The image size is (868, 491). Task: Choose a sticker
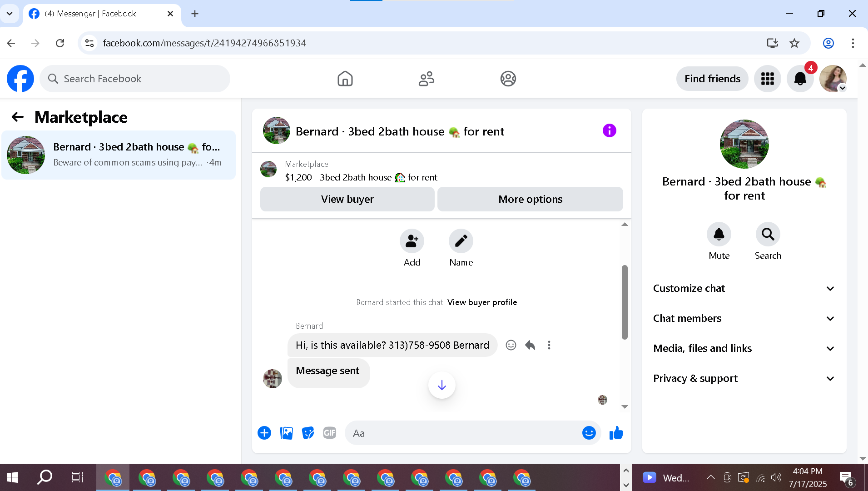tap(308, 433)
